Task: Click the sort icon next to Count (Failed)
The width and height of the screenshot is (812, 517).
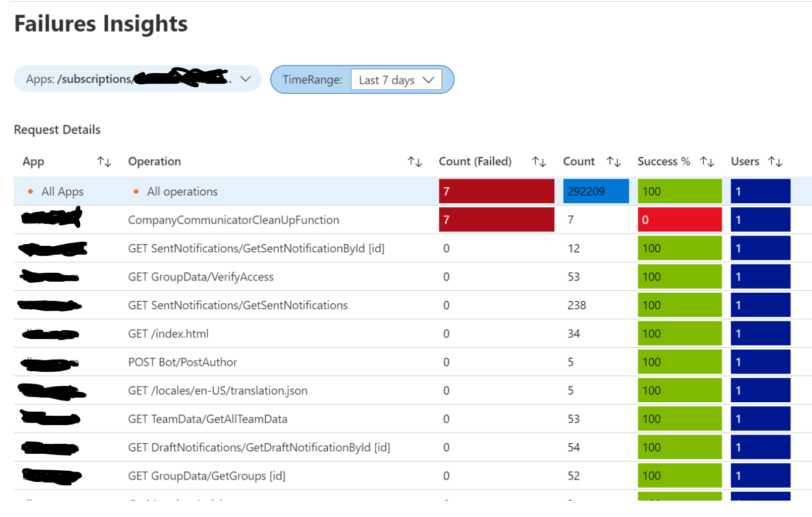Action: (539, 162)
